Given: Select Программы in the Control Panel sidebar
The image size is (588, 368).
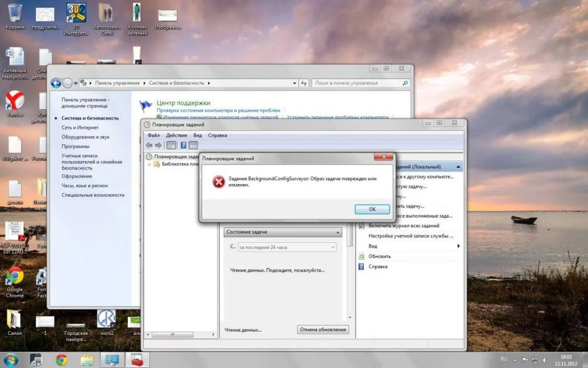Looking at the screenshot, I should pos(75,147).
